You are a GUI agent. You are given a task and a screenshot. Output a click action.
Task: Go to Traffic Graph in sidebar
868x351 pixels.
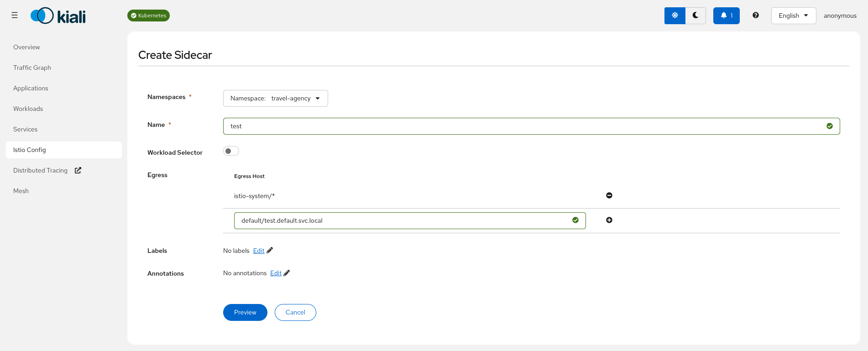coord(32,68)
